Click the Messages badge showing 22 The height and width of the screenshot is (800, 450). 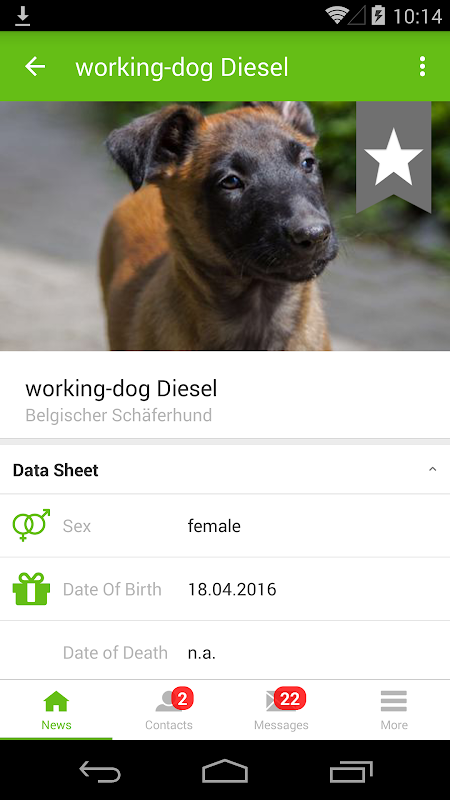pos(290,698)
